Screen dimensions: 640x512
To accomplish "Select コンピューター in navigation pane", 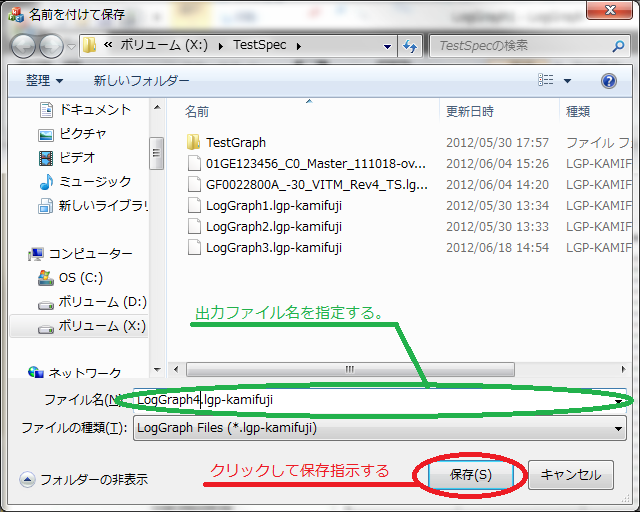I will [80, 254].
